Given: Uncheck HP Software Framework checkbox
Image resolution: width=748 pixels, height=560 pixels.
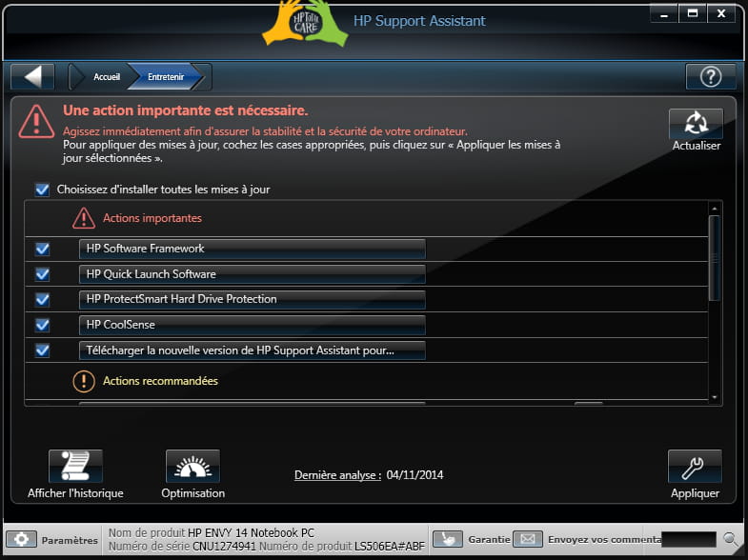Looking at the screenshot, I should tap(43, 249).
